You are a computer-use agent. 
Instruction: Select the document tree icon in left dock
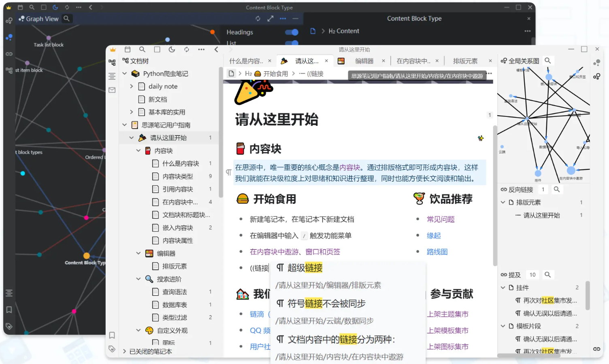coord(112,63)
